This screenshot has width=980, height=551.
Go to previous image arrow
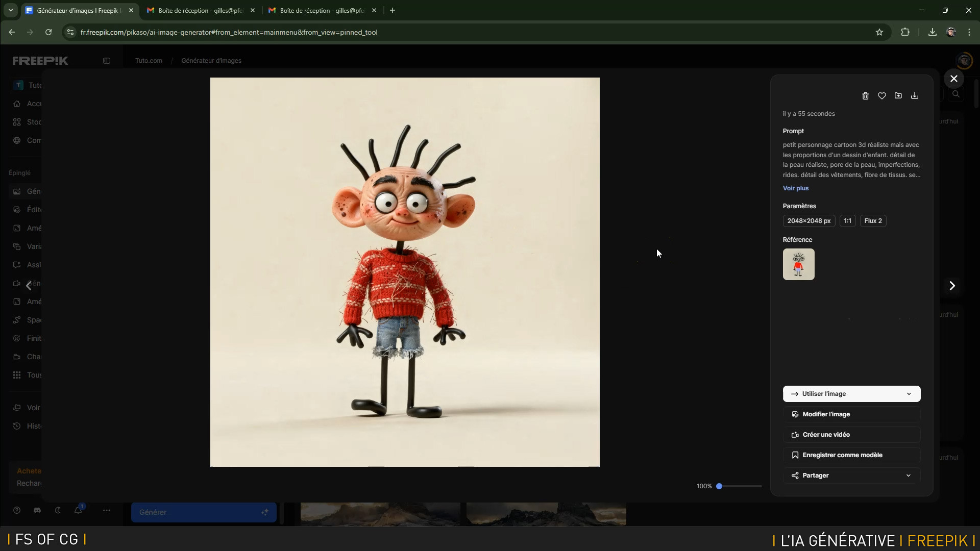[x=29, y=286]
